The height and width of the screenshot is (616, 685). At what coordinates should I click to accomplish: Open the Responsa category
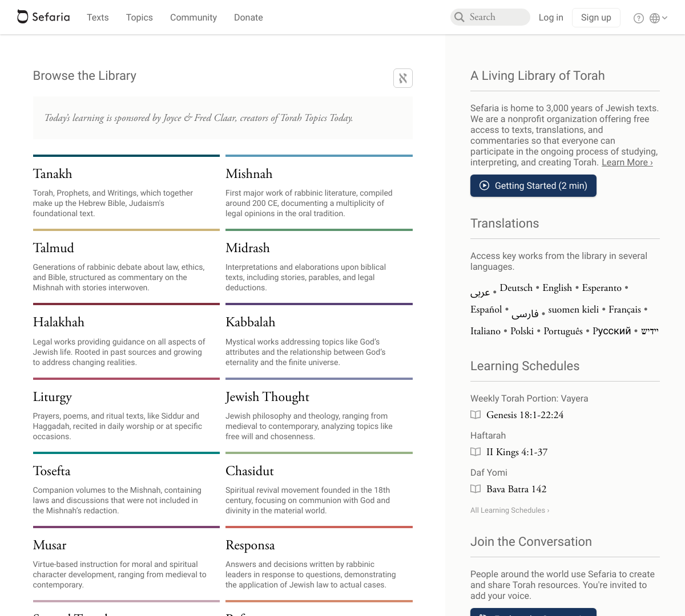tap(250, 545)
